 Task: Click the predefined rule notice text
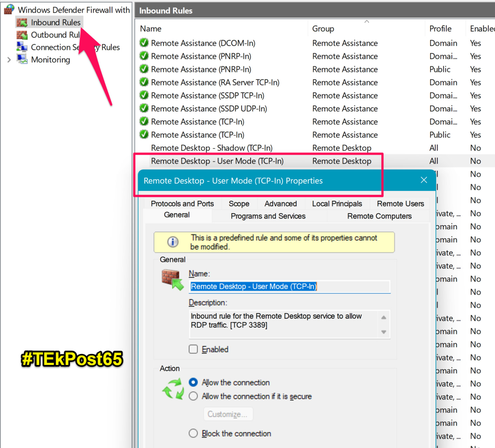tap(284, 242)
